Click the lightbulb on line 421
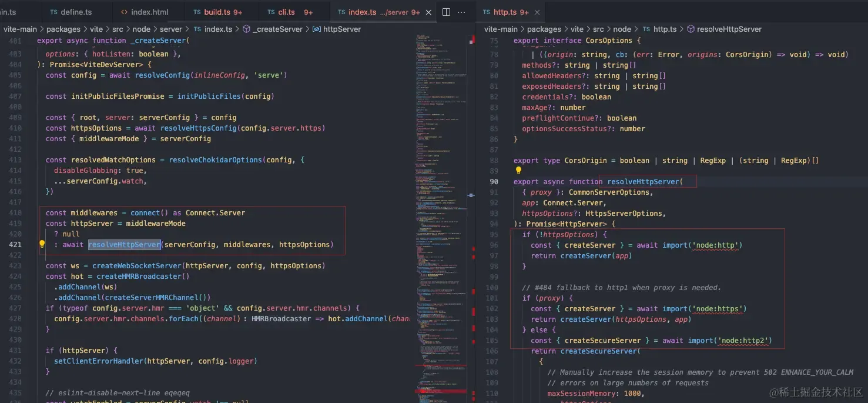868x403 pixels. pos(42,244)
